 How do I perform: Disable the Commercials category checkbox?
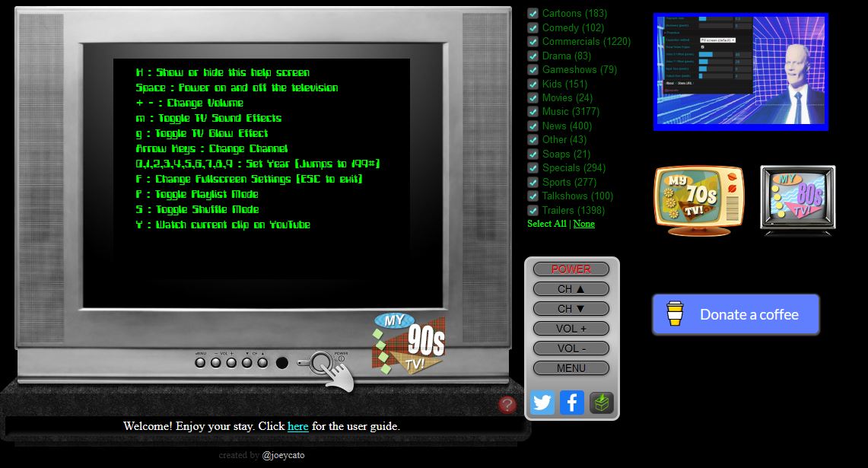533,42
